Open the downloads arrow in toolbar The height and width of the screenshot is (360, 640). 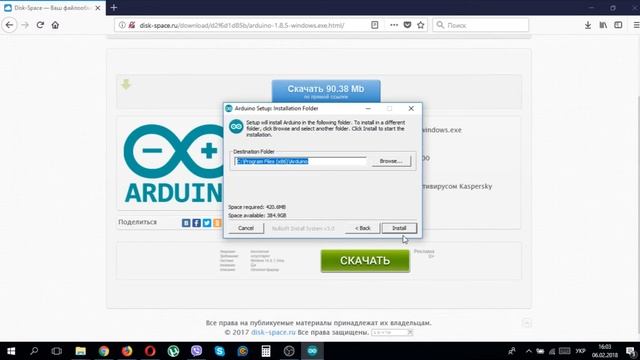click(x=588, y=25)
